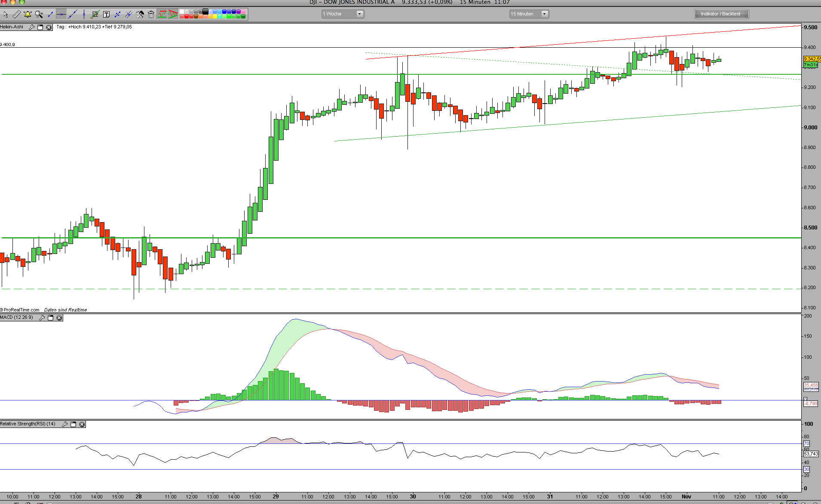Image resolution: width=821 pixels, height=504 pixels.
Task: Click the Heikin-Ashi panel label
Action: 12,27
